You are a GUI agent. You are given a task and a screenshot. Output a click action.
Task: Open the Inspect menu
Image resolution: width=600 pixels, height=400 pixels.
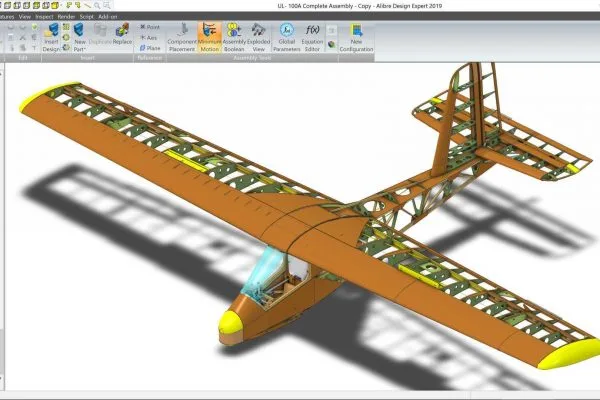click(x=44, y=17)
